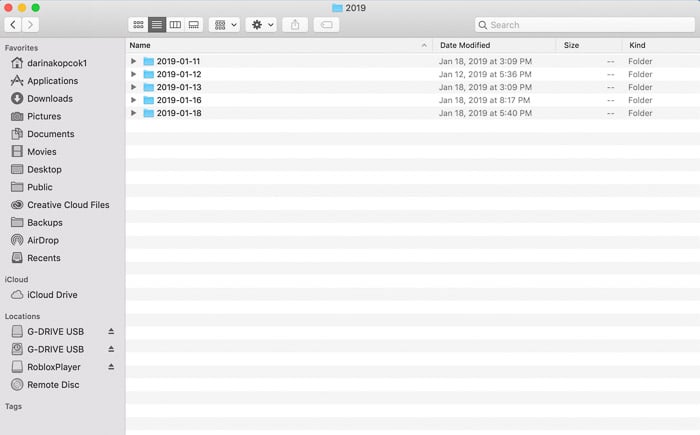Sort by the Size column header

589,45
